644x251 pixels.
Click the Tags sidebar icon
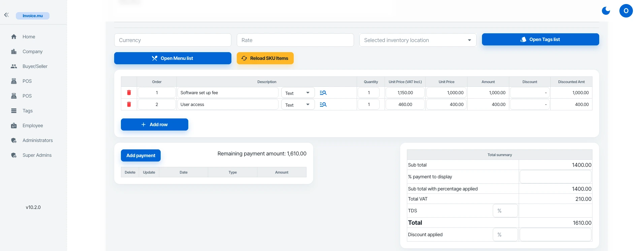pyautogui.click(x=14, y=111)
